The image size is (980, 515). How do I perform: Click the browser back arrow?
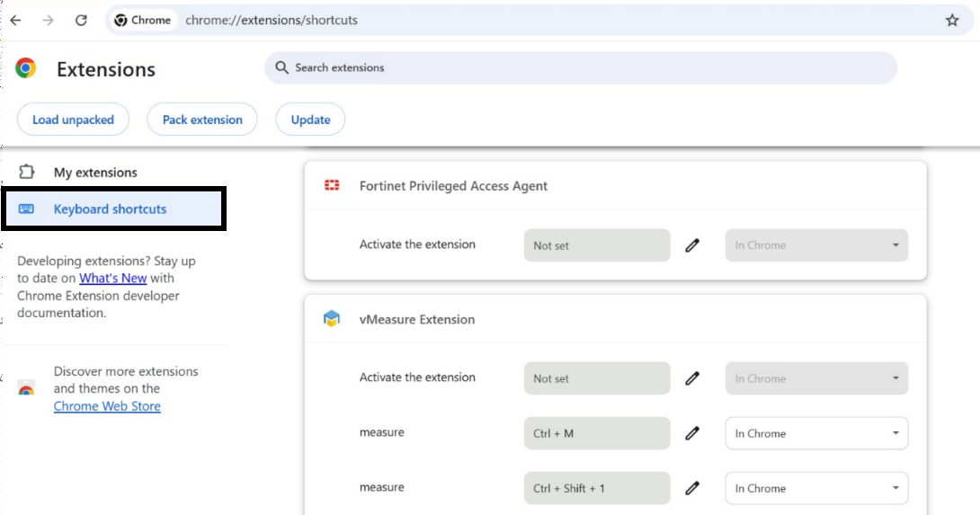15,20
